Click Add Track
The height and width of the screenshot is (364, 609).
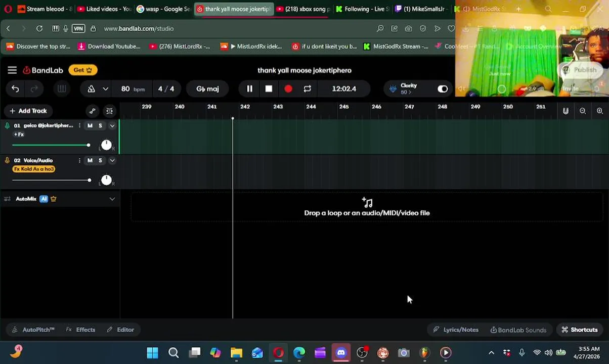point(28,111)
